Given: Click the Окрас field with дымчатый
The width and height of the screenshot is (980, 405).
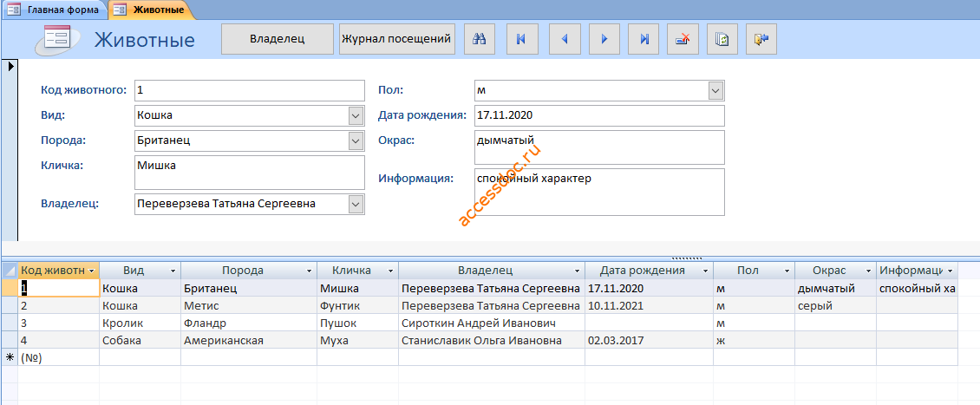Looking at the screenshot, I should pyautogui.click(x=599, y=147).
